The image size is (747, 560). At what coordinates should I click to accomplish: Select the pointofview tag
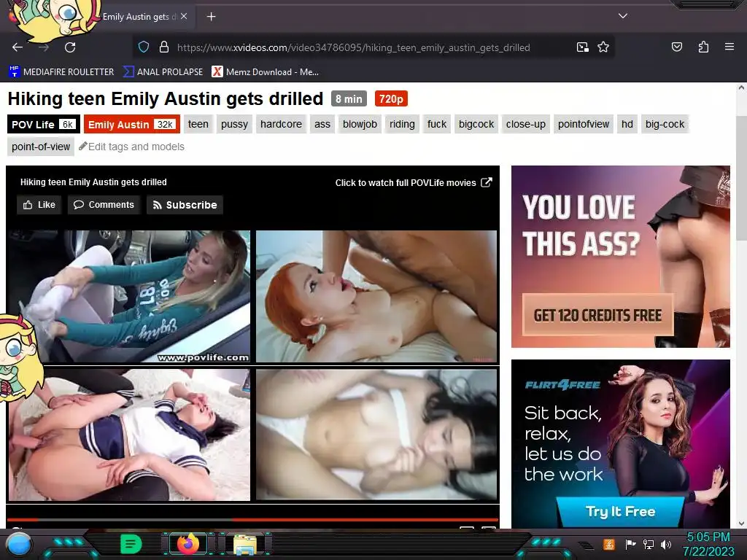click(583, 124)
